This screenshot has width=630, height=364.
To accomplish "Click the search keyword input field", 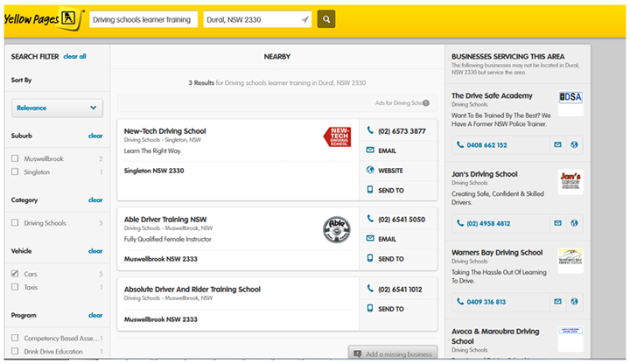I will click(143, 19).
